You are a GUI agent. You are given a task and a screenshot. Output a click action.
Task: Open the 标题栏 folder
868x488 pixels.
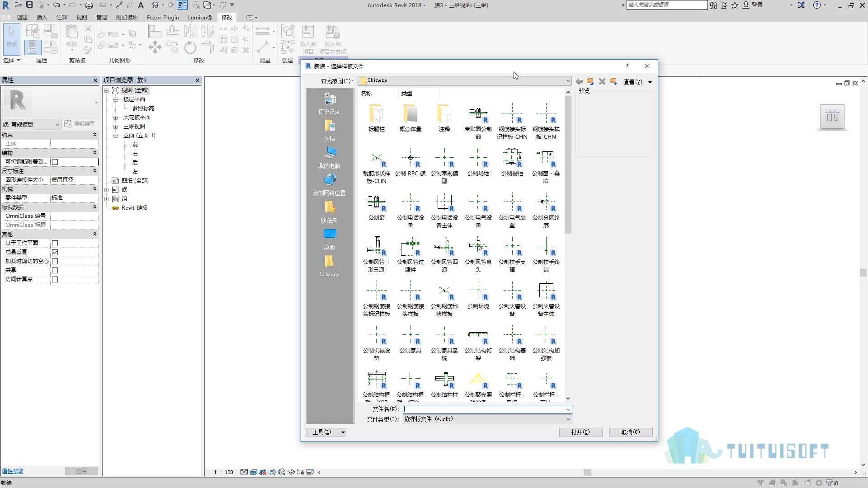coord(377,118)
